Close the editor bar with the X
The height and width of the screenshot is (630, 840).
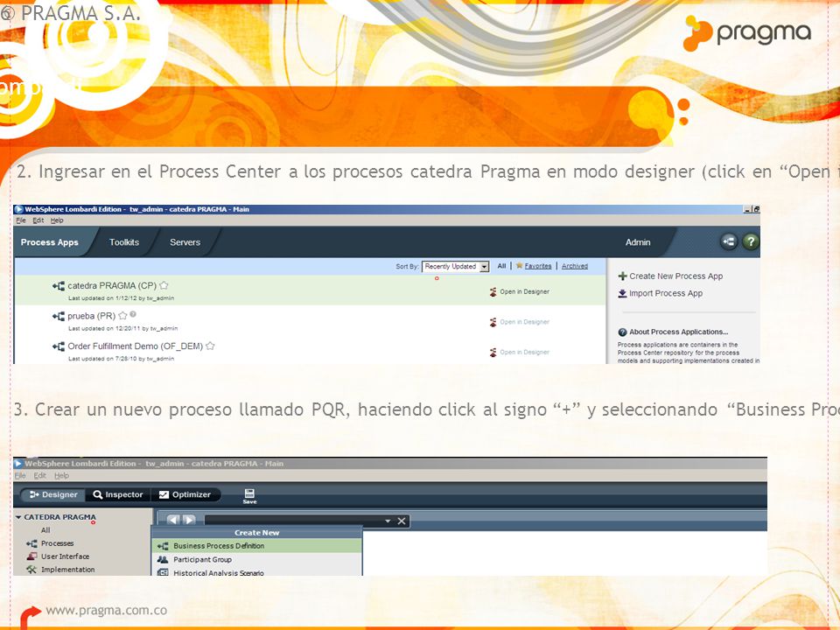pyautogui.click(x=402, y=521)
